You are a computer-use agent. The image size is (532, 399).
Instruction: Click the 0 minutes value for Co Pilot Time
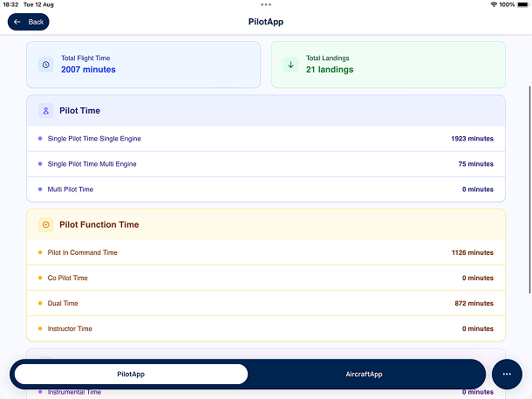coord(478,279)
